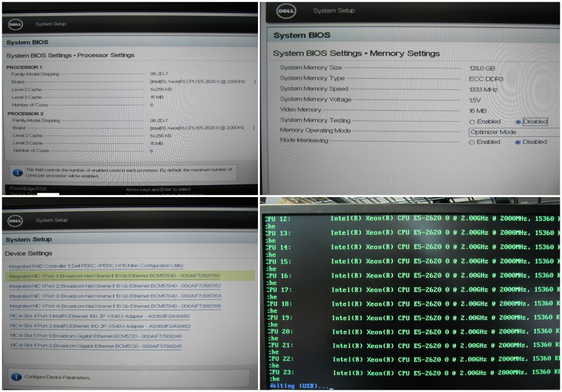Click the System Memory Size label
562x392 pixels.
(311, 68)
